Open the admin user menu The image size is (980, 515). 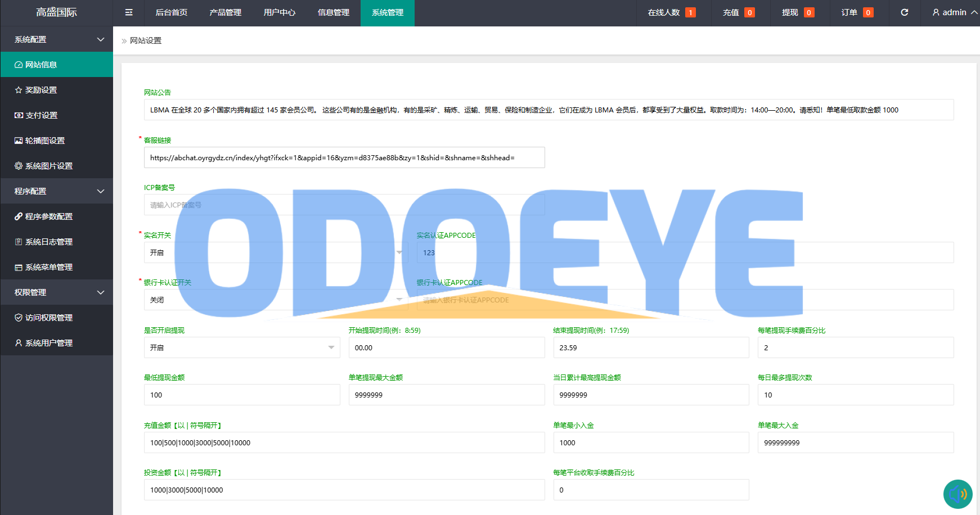tap(954, 12)
